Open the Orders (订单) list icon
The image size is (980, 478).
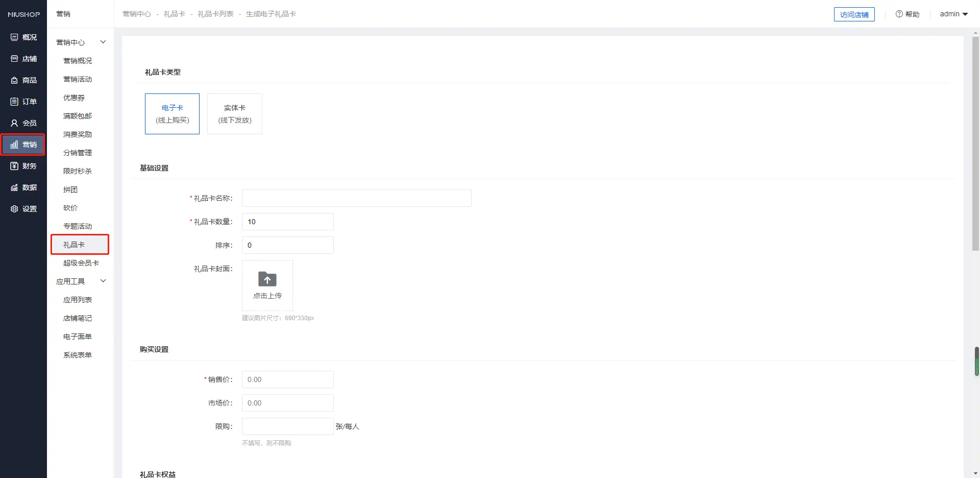point(14,102)
